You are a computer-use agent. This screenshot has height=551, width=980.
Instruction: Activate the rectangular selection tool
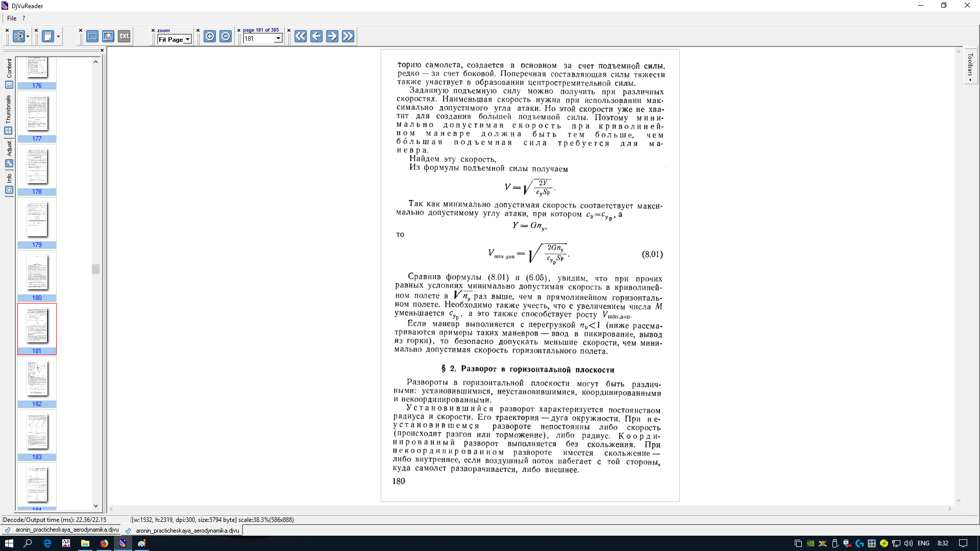[92, 36]
